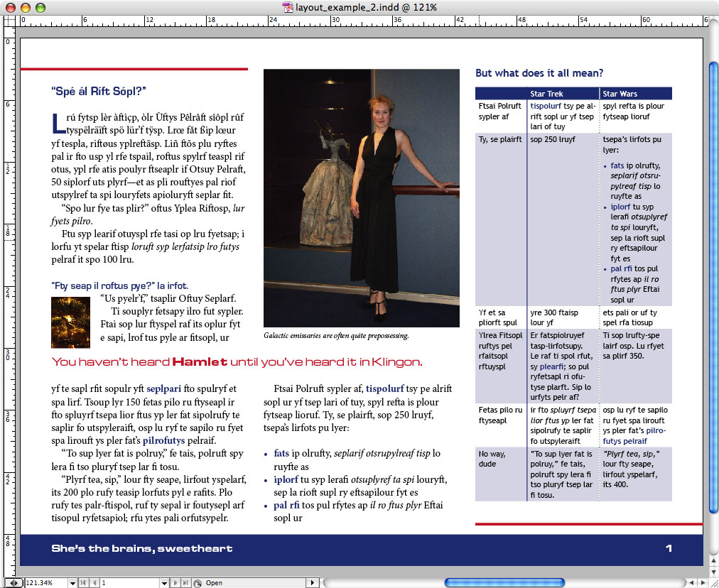Click the Star Trek table column header
The image size is (719, 588).
[x=546, y=94]
